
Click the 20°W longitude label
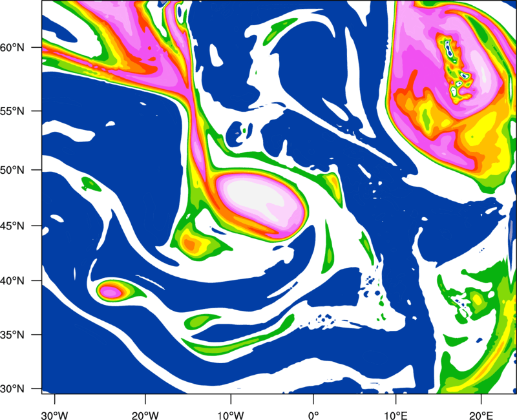tap(145, 415)
